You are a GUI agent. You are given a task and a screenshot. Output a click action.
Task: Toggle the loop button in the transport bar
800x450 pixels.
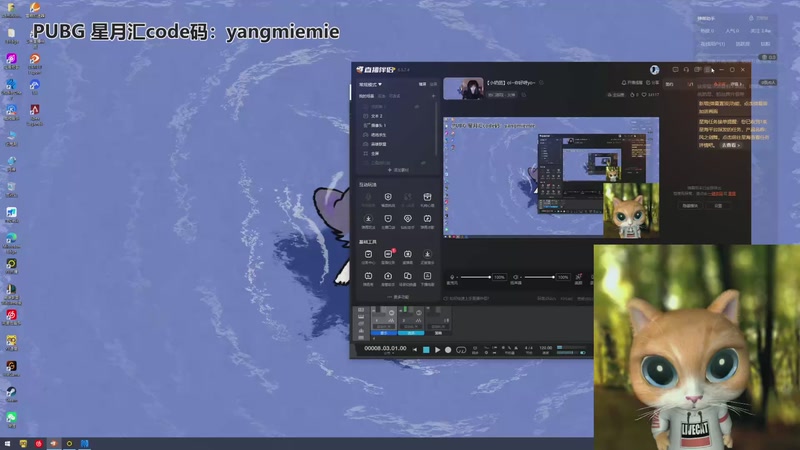[461, 350]
